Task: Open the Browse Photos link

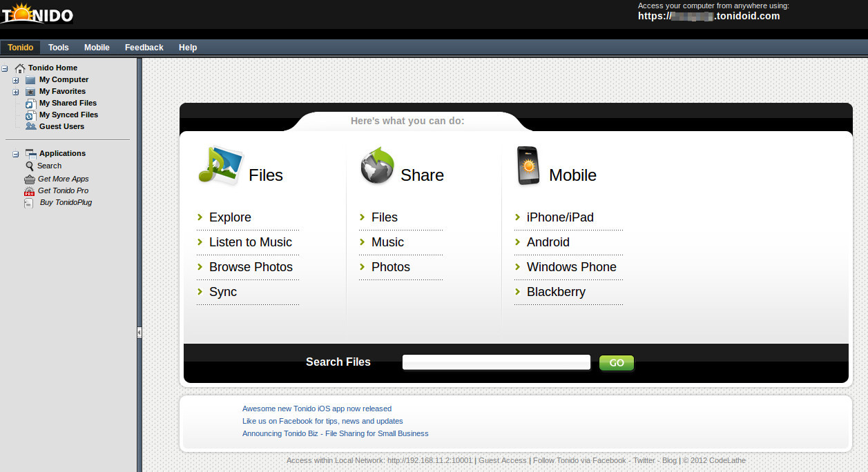Action: coord(251,267)
